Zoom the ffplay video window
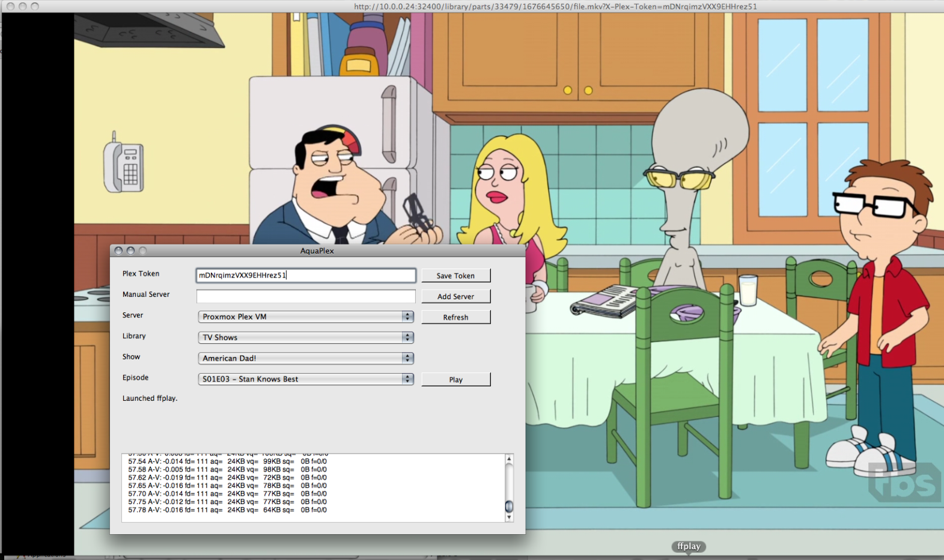The image size is (944, 560). tap(35, 6)
